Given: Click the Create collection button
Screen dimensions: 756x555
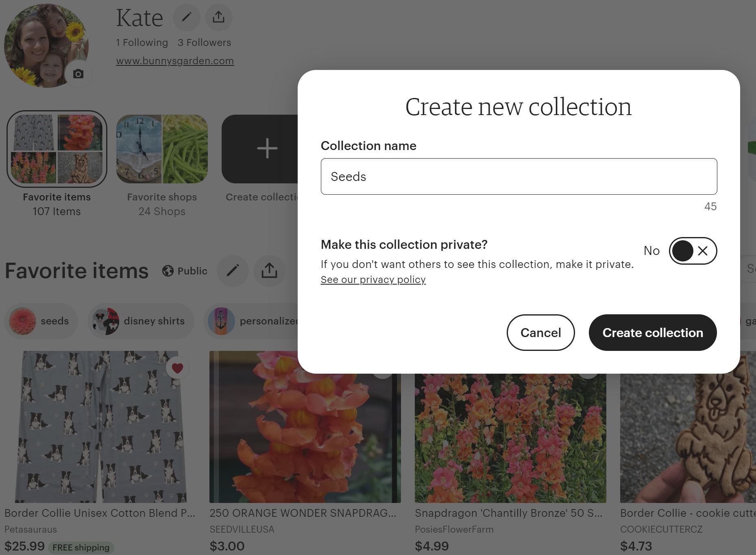Looking at the screenshot, I should pos(653,333).
